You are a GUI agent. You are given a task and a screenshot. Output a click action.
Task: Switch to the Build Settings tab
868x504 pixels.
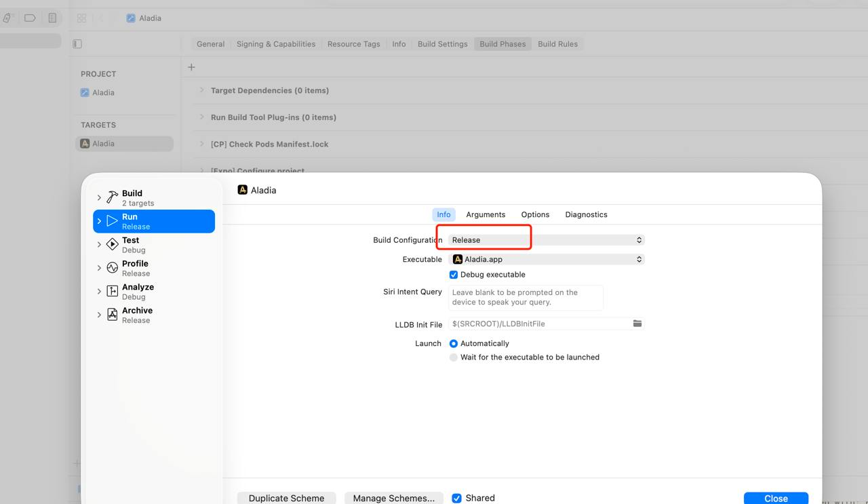443,44
